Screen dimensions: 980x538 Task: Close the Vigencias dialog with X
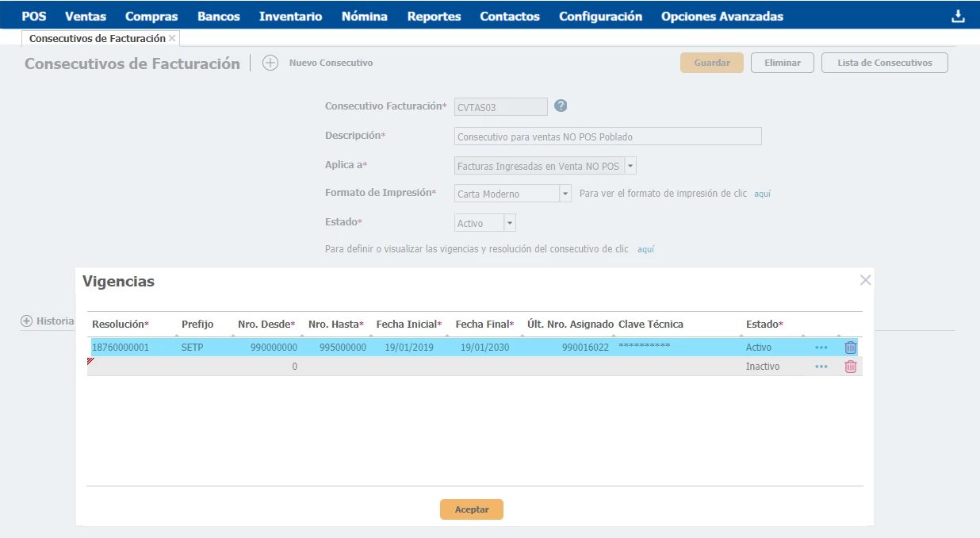tap(865, 280)
